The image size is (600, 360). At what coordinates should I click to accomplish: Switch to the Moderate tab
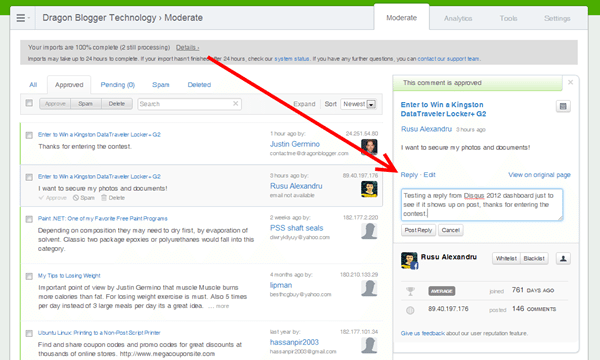point(401,18)
